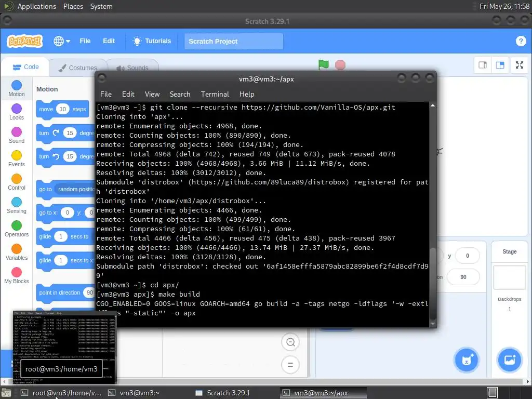Reset code workspace zoom
The image size is (532, 399).
290,365
